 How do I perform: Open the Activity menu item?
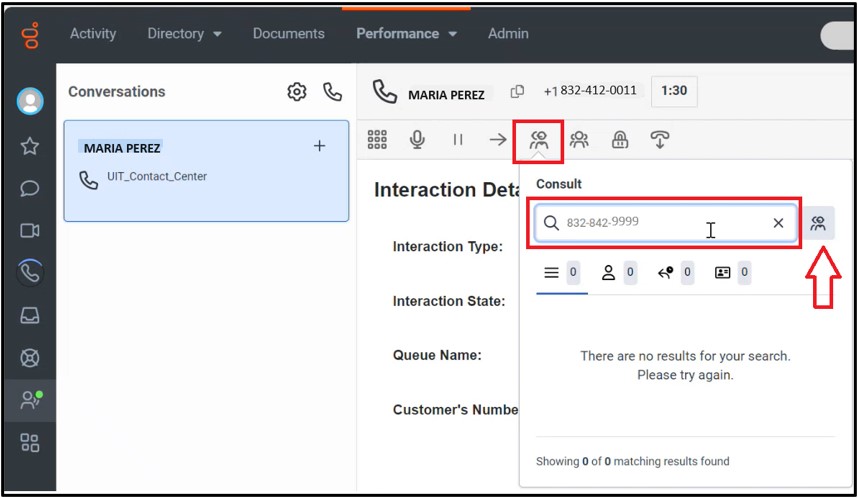click(x=94, y=34)
